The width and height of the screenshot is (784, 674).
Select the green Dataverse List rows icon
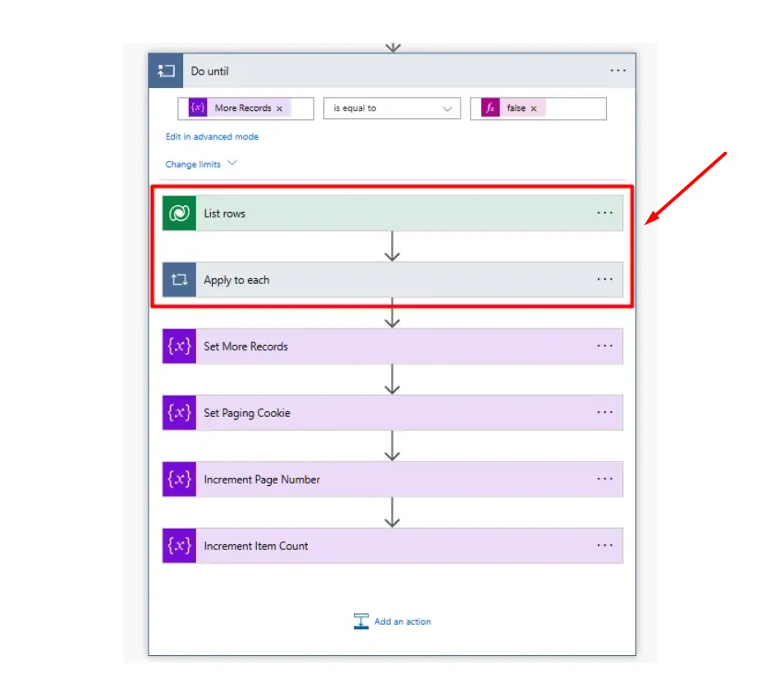point(179,213)
